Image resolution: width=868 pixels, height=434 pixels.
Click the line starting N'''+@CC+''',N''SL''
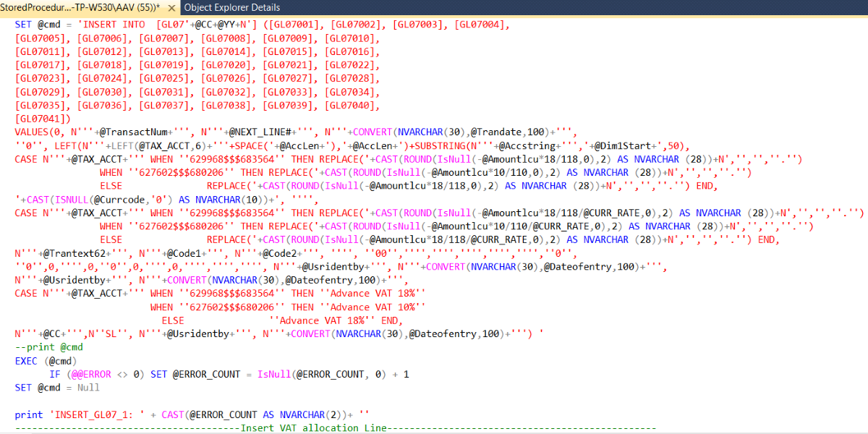[279, 334]
